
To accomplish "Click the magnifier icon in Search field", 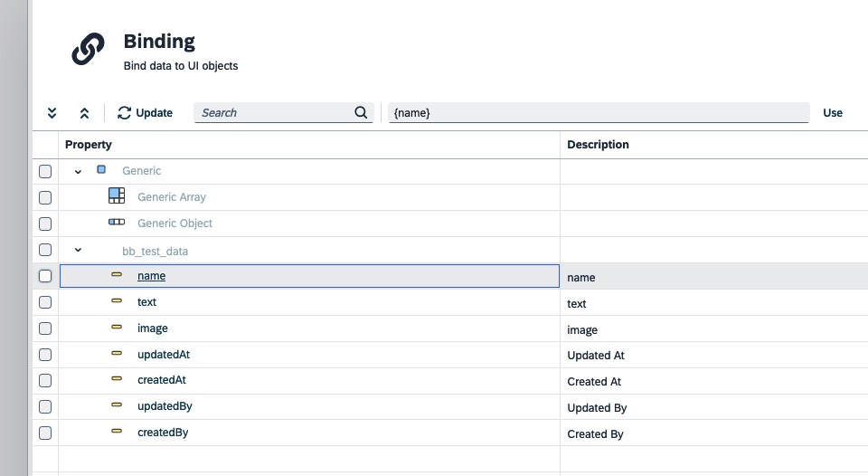I will [x=361, y=113].
